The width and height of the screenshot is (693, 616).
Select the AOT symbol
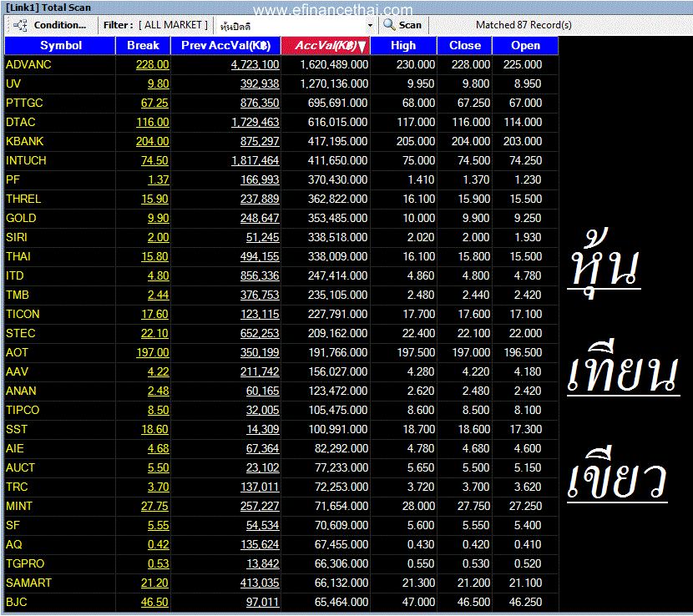tap(17, 353)
